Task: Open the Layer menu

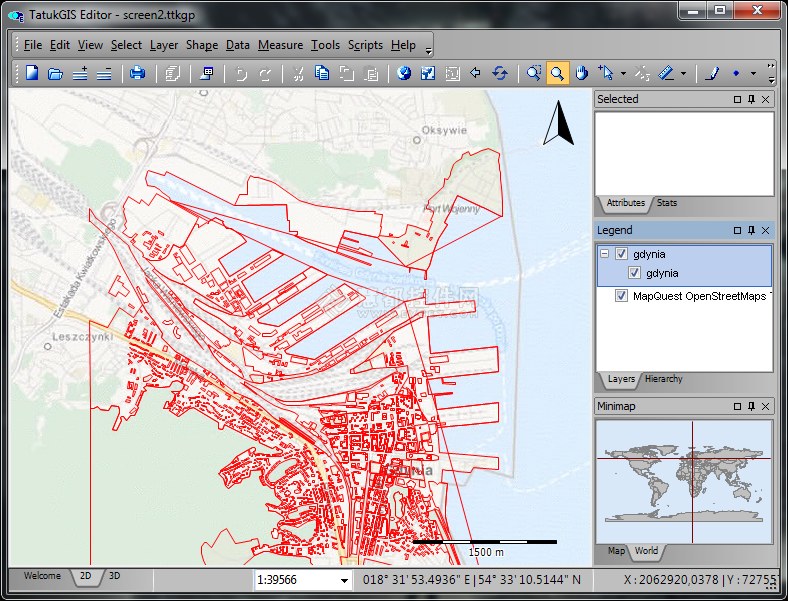Action: 164,45
